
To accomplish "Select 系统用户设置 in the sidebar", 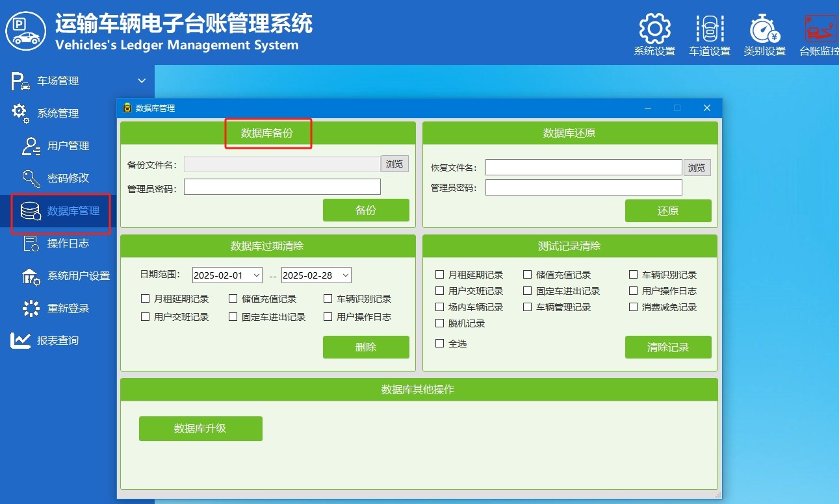I will point(78,276).
